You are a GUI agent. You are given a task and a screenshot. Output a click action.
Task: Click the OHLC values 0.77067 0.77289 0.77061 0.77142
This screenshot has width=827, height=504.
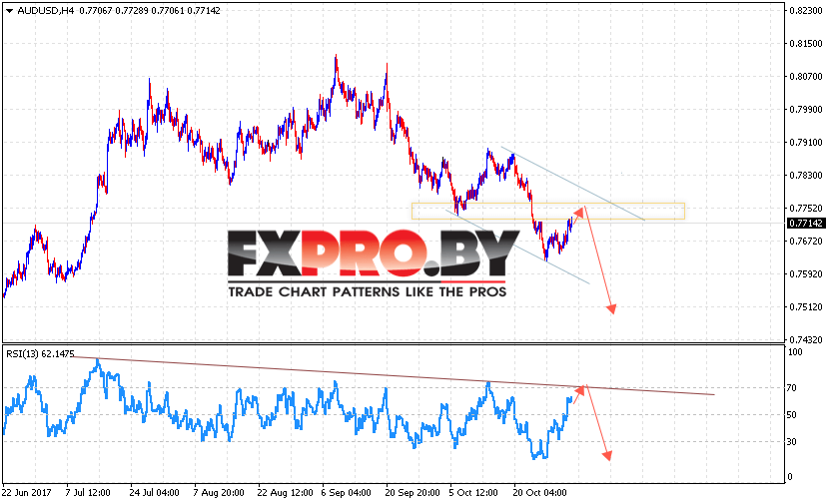click(x=150, y=11)
